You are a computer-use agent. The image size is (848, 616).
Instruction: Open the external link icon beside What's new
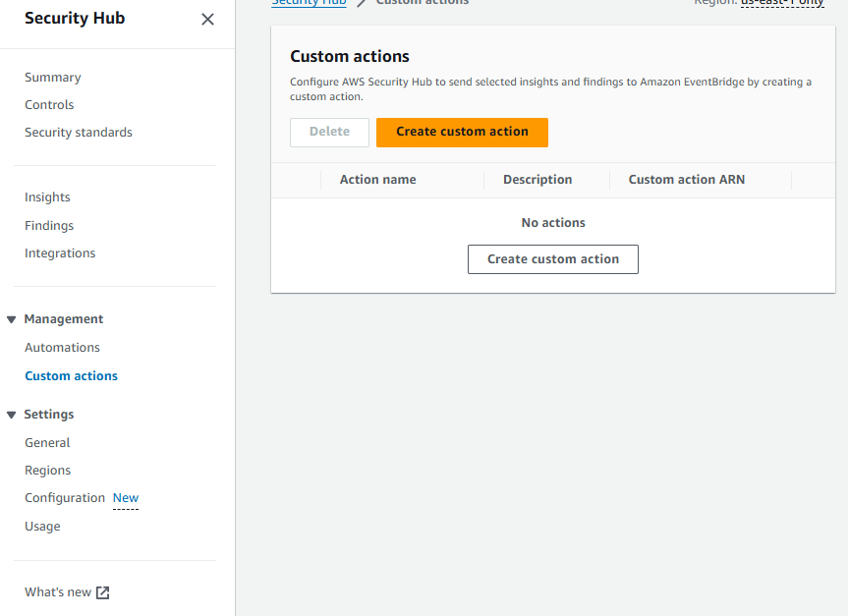[x=103, y=592]
